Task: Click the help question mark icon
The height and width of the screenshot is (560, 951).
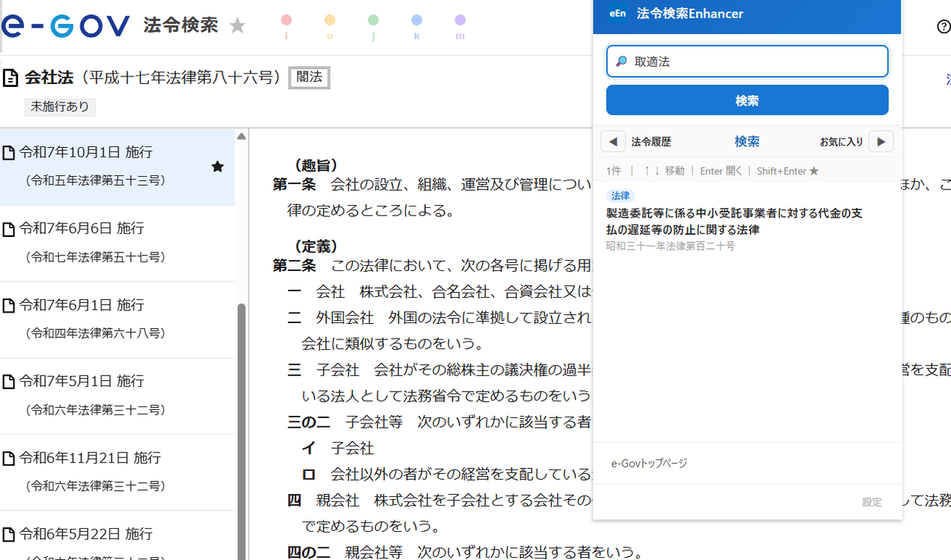Action: pyautogui.click(x=944, y=27)
